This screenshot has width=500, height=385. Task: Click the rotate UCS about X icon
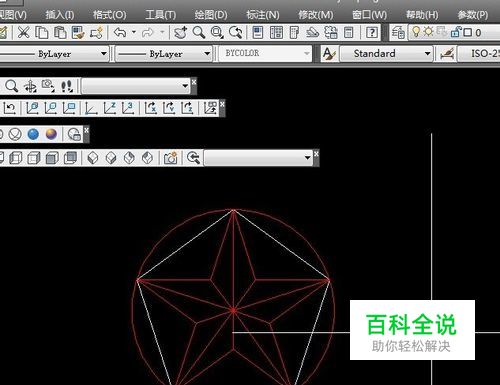(151, 108)
